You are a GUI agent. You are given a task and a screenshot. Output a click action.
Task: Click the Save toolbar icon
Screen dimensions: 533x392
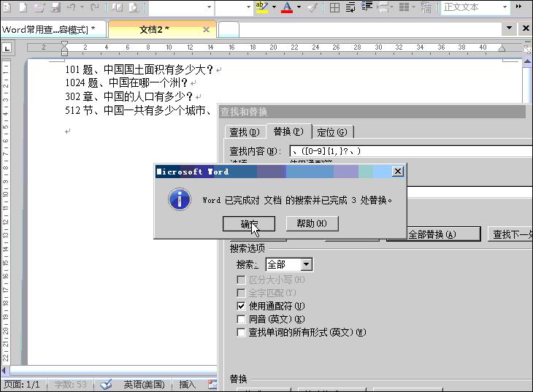coord(55,7)
